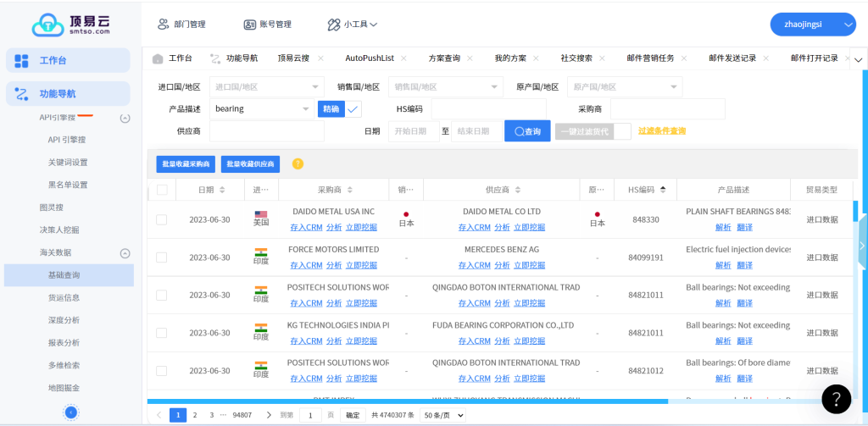Go to next page arrow in pagination
Viewport: 868px width, 426px height.
click(x=269, y=415)
